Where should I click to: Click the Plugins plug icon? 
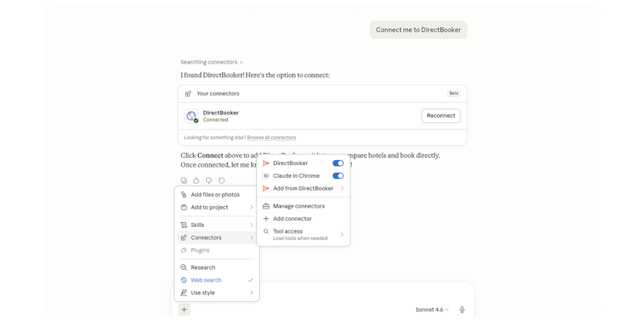184,250
